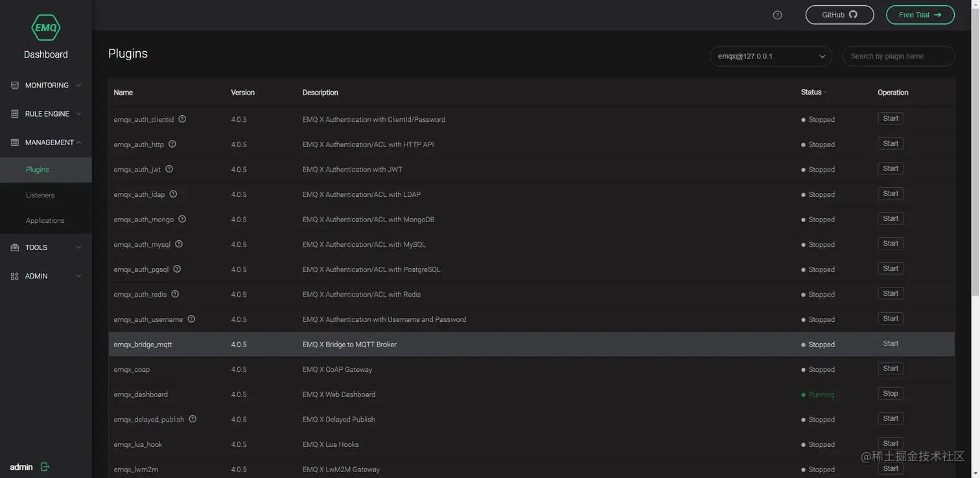Image resolution: width=980 pixels, height=478 pixels.
Task: Open info icon for emqx_auth_http
Action: coord(172,144)
